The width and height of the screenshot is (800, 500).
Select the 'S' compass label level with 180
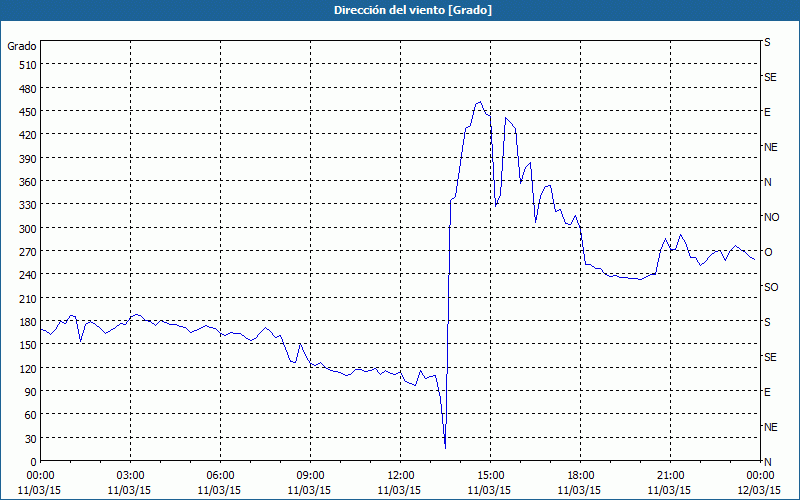pos(767,322)
